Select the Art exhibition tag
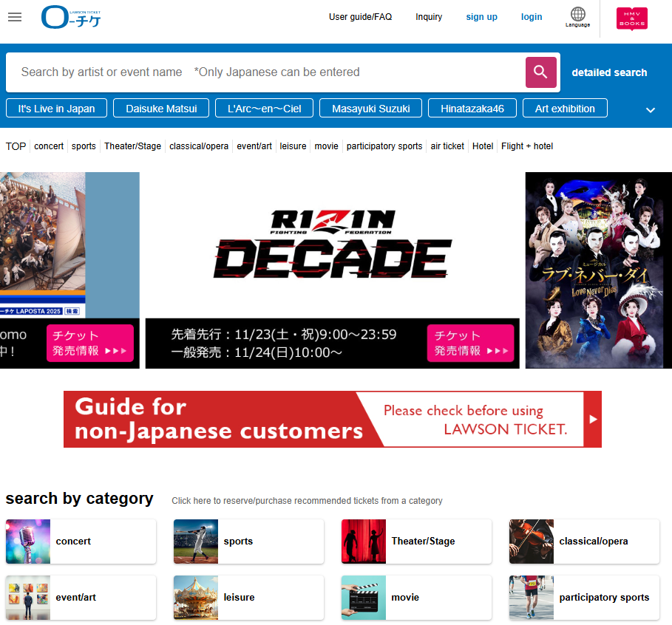This screenshot has height=625, width=672. coord(565,109)
